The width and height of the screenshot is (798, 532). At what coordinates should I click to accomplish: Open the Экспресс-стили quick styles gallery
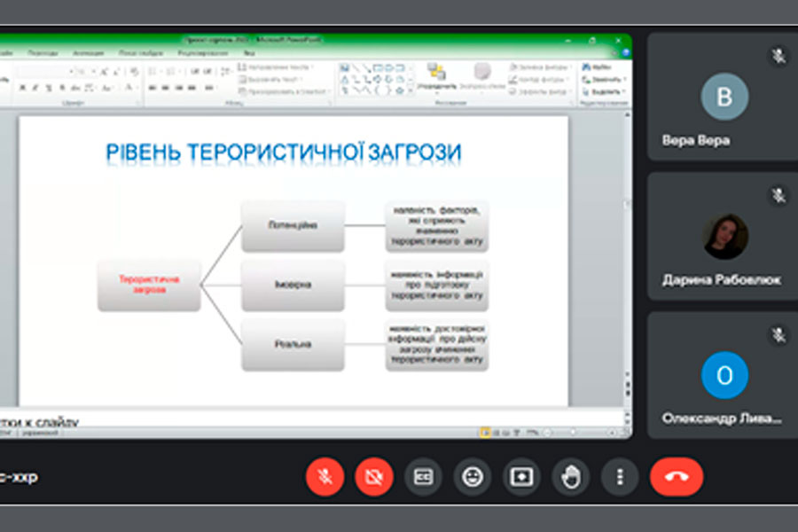point(482,76)
